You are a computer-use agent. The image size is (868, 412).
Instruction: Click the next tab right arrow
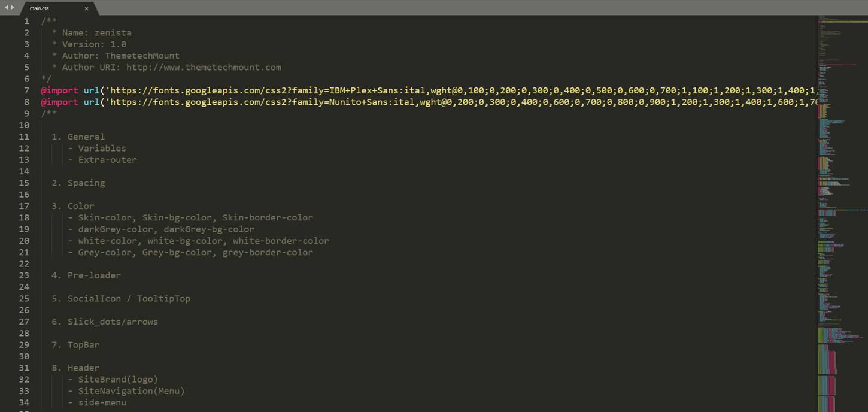[x=13, y=8]
